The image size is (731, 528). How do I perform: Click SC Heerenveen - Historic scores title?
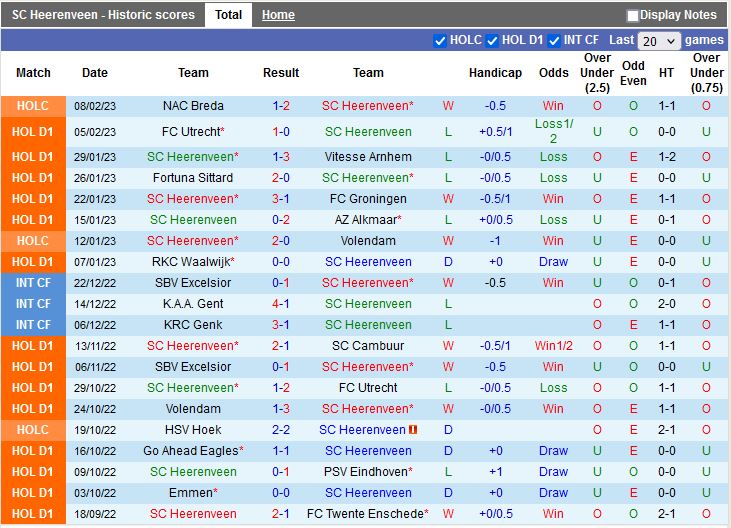pos(103,15)
